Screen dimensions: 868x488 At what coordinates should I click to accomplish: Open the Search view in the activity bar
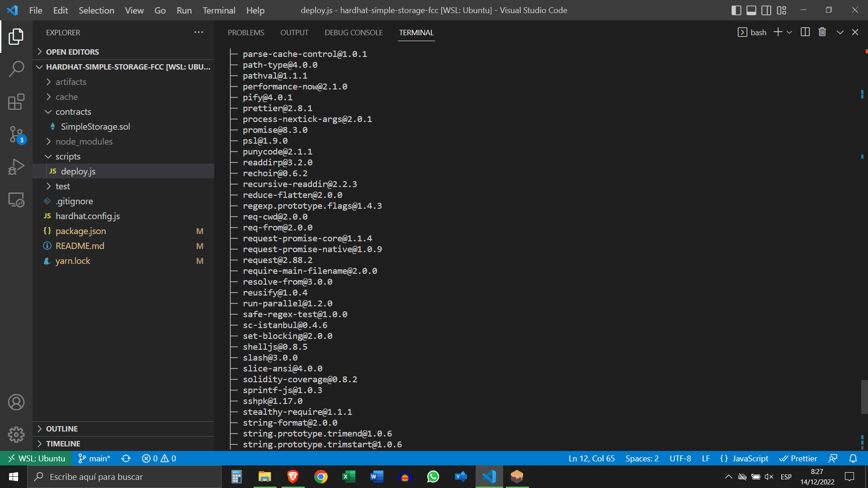tap(16, 69)
